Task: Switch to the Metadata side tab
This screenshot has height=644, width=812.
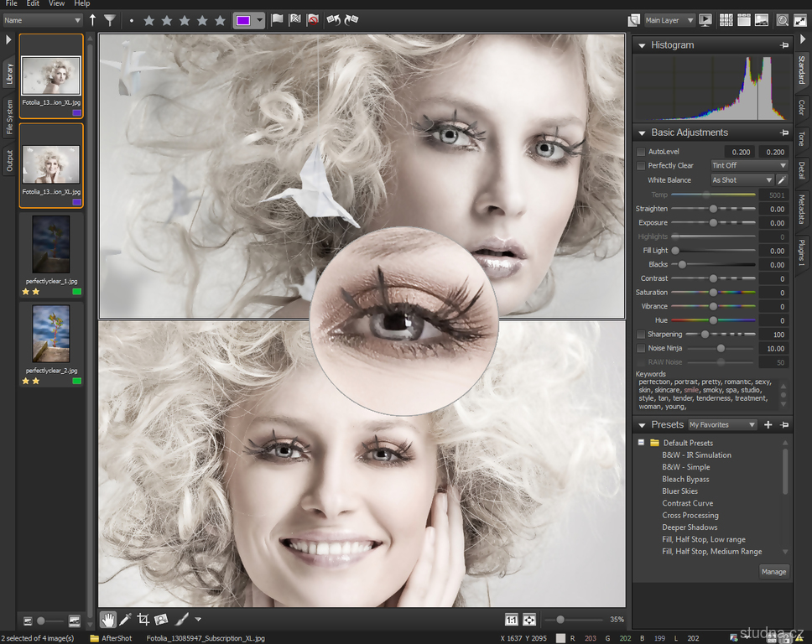Action: [801, 210]
